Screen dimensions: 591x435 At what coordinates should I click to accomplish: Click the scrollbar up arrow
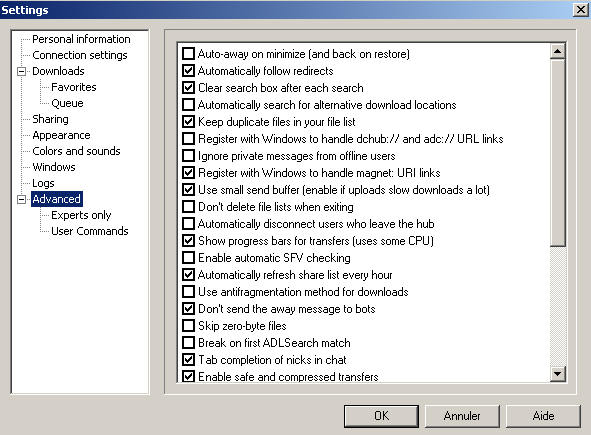click(x=557, y=51)
